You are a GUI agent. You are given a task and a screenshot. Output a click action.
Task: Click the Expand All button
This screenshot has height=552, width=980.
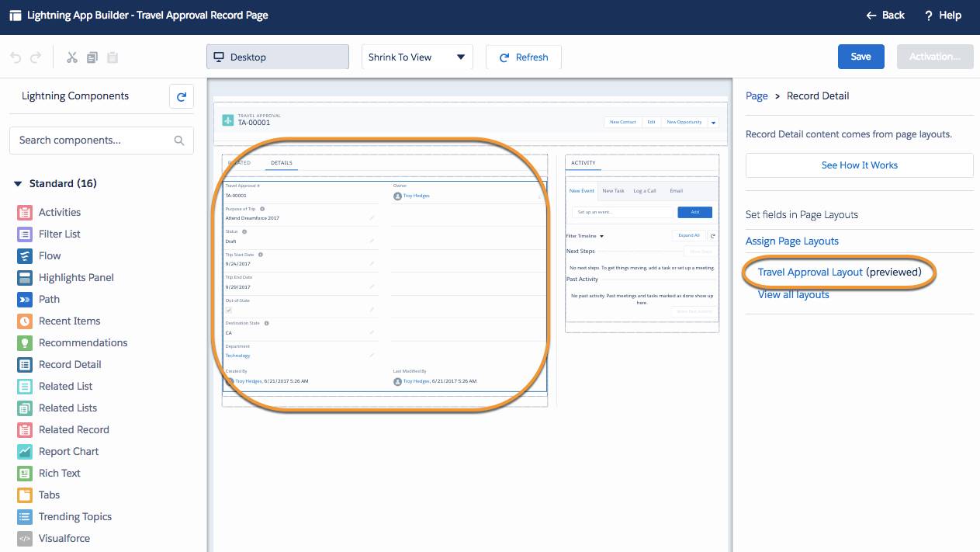(689, 235)
